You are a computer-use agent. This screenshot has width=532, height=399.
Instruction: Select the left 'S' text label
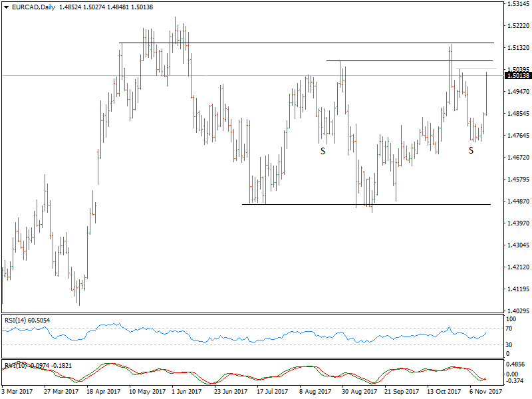(x=323, y=151)
